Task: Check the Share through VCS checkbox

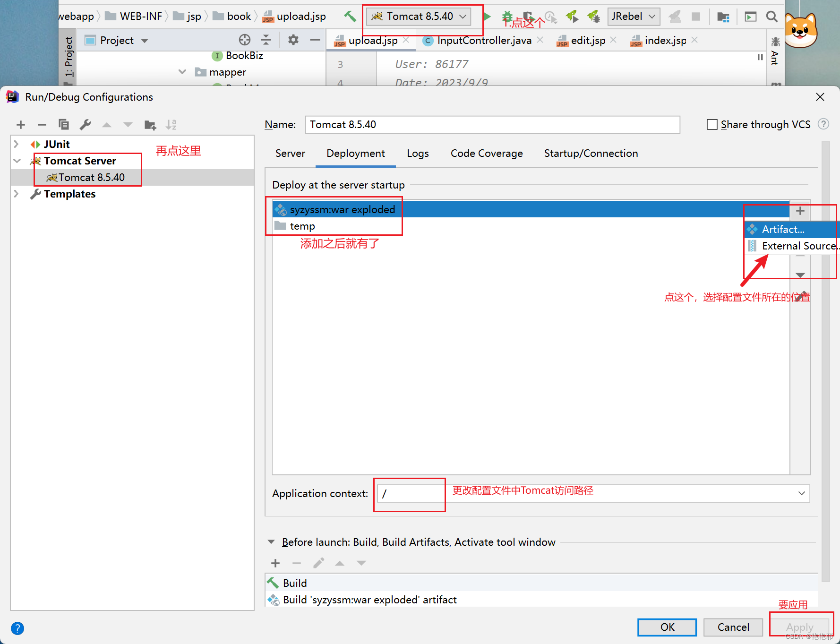Action: (712, 124)
